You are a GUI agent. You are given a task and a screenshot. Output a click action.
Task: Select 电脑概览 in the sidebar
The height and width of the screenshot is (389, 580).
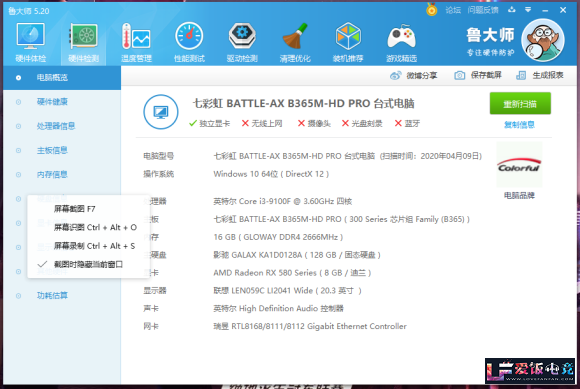tap(62, 78)
